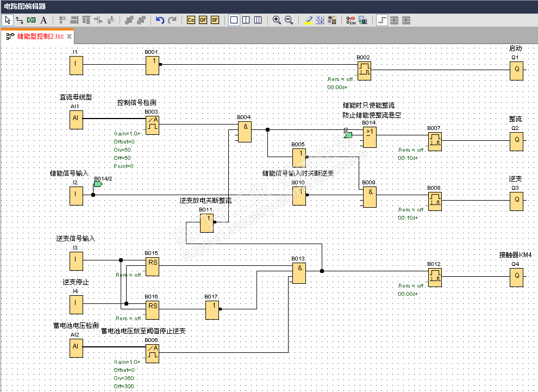538x392 pixels.
Task: Click the green I2 connector flag near B014
Action: [x=348, y=135]
